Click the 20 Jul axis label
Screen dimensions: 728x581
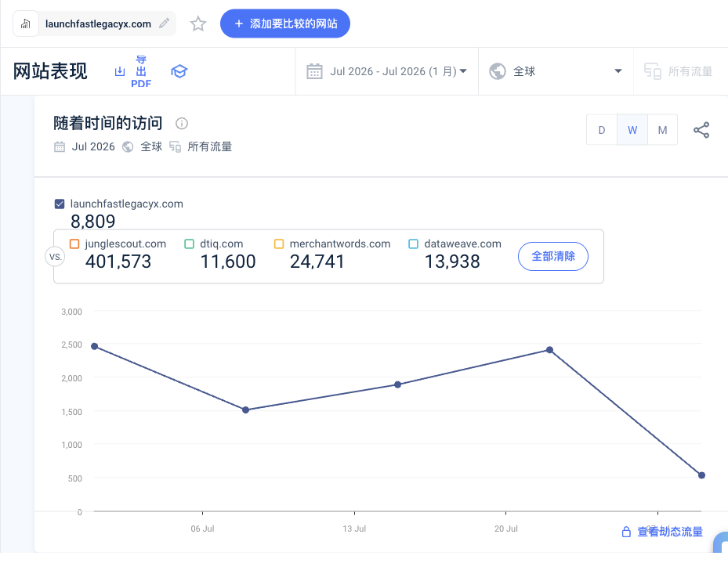tap(506, 529)
